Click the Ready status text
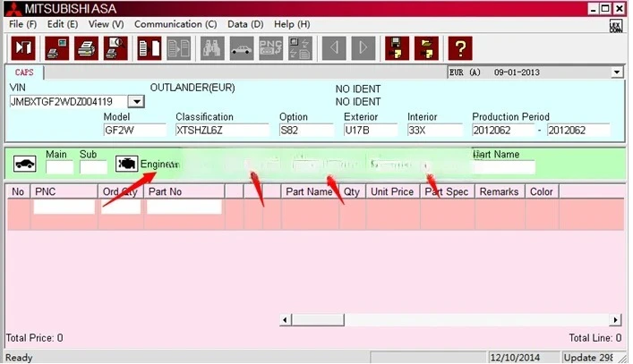The width and height of the screenshot is (633, 364). click(19, 358)
